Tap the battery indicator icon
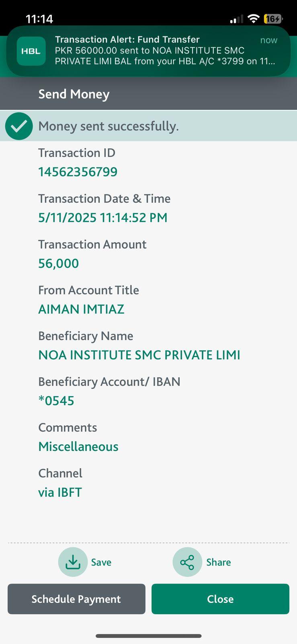 click(273, 19)
